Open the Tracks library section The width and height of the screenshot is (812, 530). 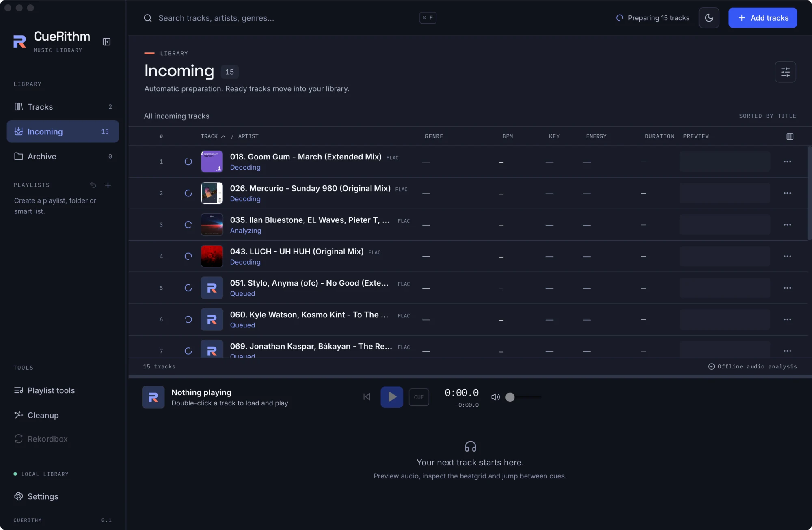point(63,107)
